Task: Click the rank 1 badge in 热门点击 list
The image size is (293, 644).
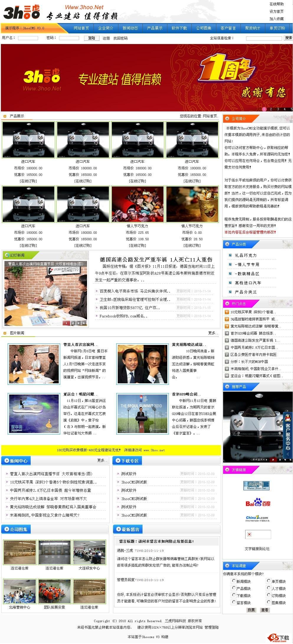Action: (x=227, y=312)
